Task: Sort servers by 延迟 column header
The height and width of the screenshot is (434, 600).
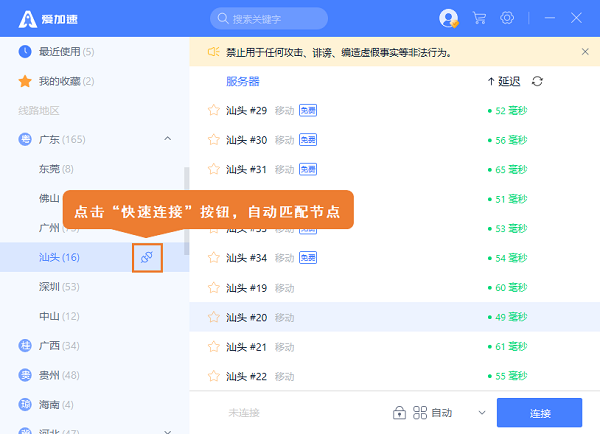Action: pos(504,81)
